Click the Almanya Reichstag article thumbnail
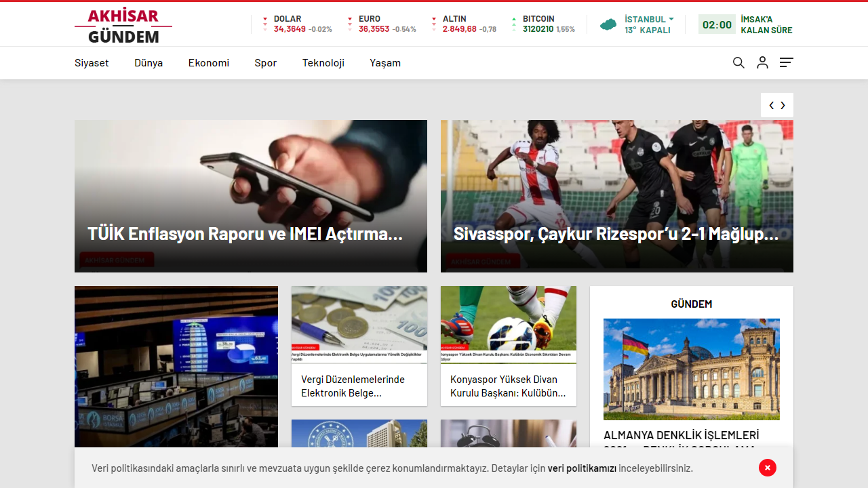Screen dimensions: 868x488 tap(691, 369)
